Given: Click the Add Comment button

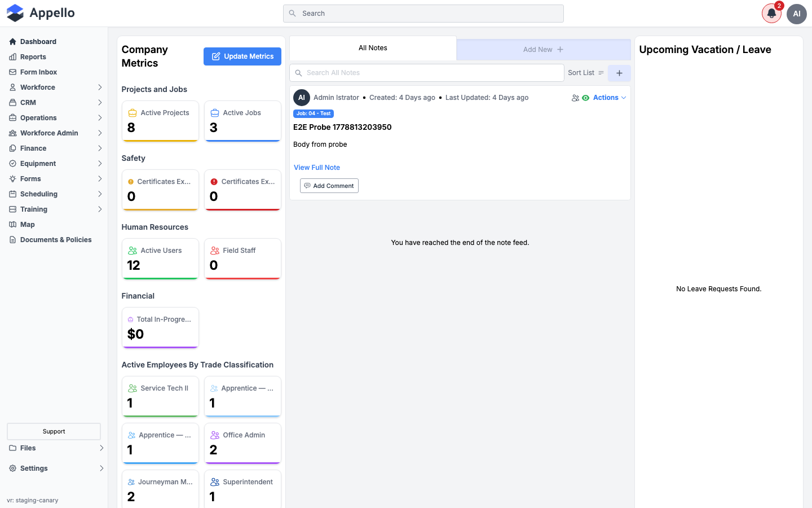Looking at the screenshot, I should pyautogui.click(x=329, y=186).
